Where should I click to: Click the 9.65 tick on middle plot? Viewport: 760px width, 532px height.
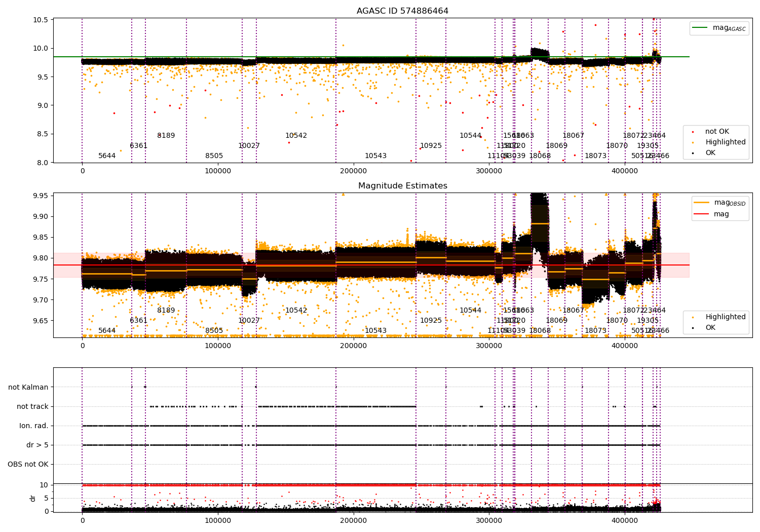pos(41,321)
